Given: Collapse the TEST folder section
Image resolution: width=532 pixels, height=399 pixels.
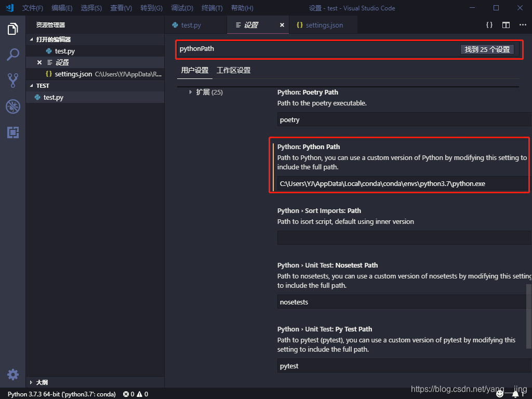Looking at the screenshot, I should [95, 86].
